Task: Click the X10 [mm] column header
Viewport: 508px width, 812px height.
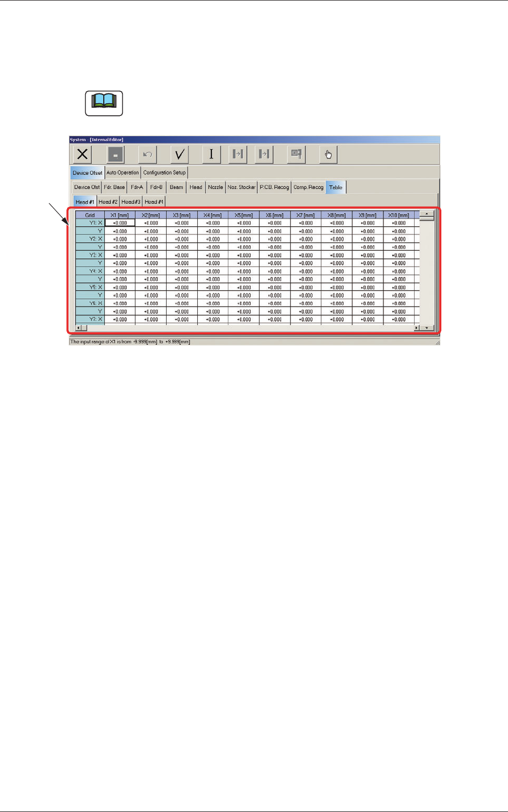Action: 399,215
